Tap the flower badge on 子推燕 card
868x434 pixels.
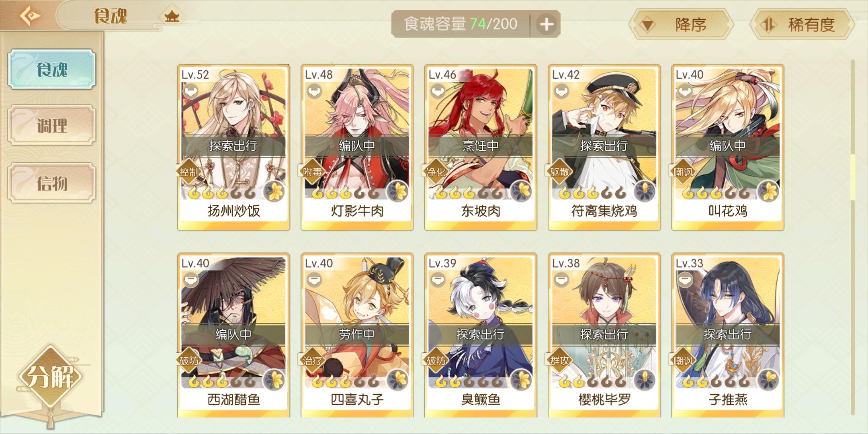pos(768,379)
